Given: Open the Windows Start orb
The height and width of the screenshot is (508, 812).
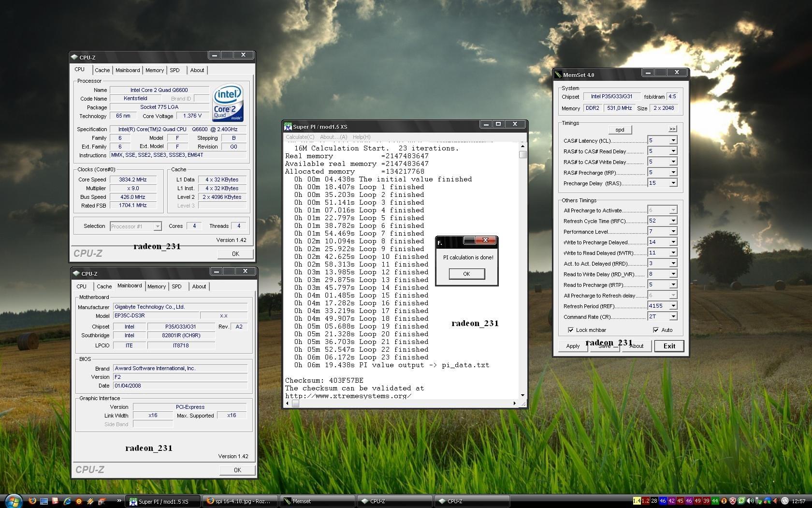Looking at the screenshot, I should [13, 501].
